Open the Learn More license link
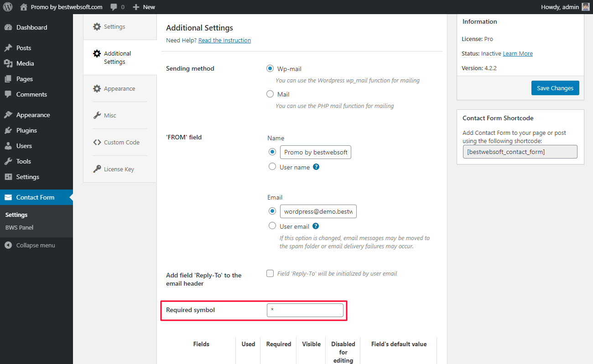Viewport: 593px width, 364px height. [518, 53]
